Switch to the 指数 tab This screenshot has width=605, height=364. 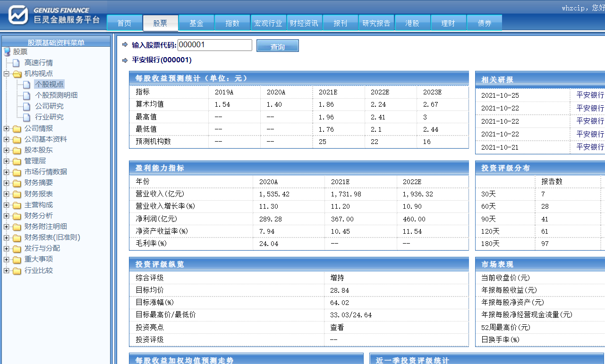click(232, 23)
